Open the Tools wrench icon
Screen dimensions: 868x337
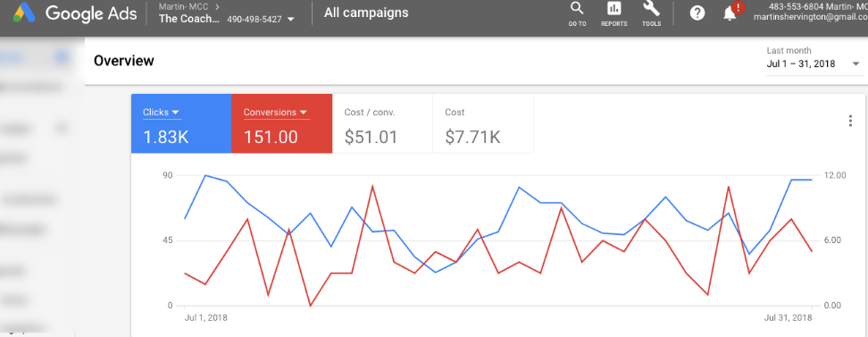click(651, 8)
